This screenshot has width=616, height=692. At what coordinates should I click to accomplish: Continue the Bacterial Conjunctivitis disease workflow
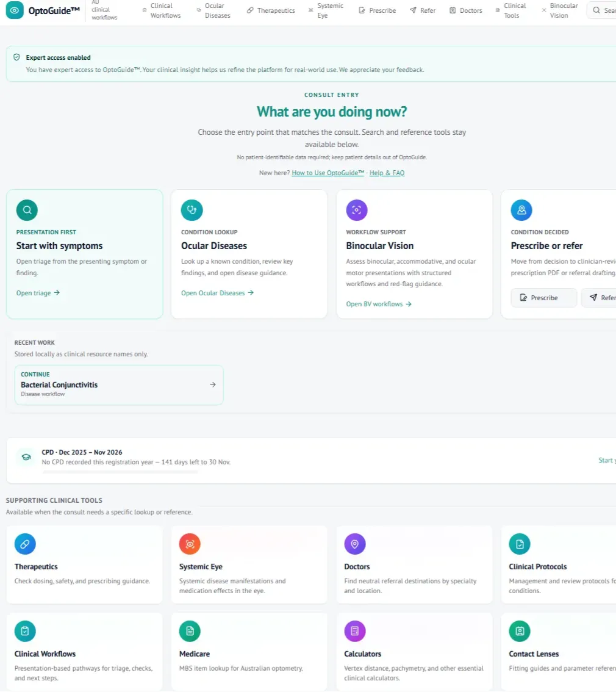tap(119, 385)
